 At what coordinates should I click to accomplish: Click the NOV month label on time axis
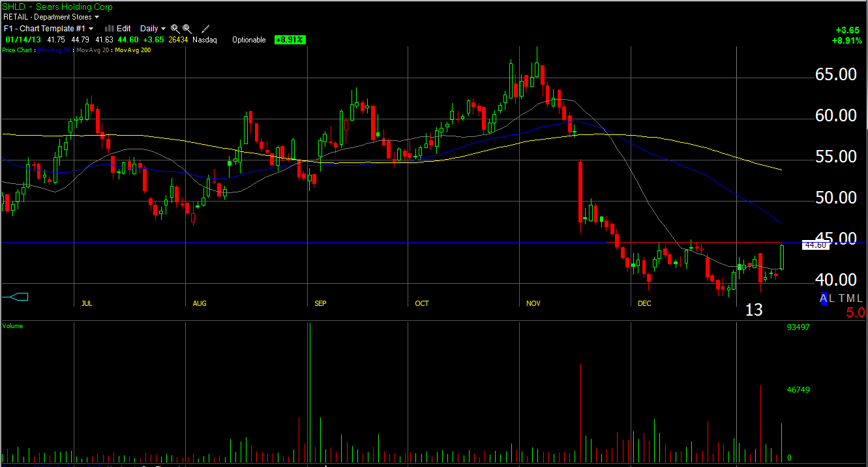pos(533,303)
